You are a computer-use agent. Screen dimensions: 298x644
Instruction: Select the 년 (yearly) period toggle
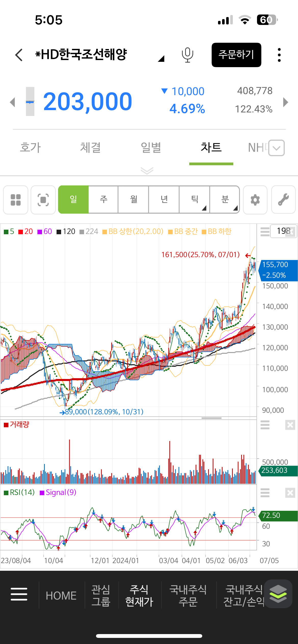click(164, 199)
